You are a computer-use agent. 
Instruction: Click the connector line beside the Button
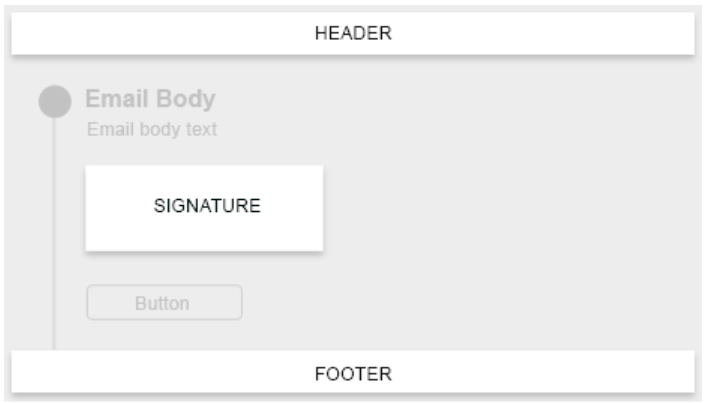[54, 303]
